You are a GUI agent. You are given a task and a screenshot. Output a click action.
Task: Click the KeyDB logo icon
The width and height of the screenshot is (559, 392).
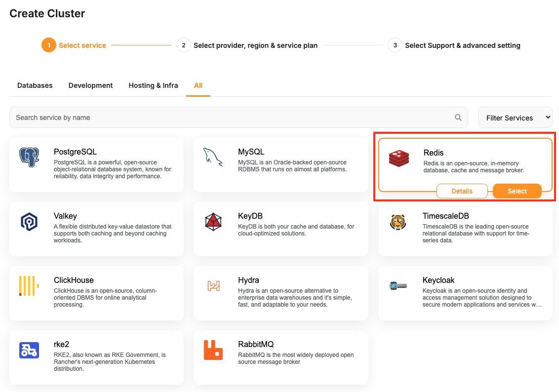(x=213, y=222)
